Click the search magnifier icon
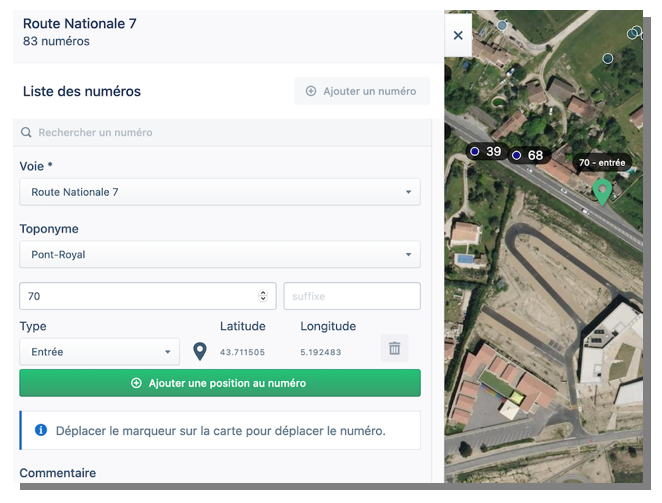The height and width of the screenshot is (503, 662). click(27, 132)
